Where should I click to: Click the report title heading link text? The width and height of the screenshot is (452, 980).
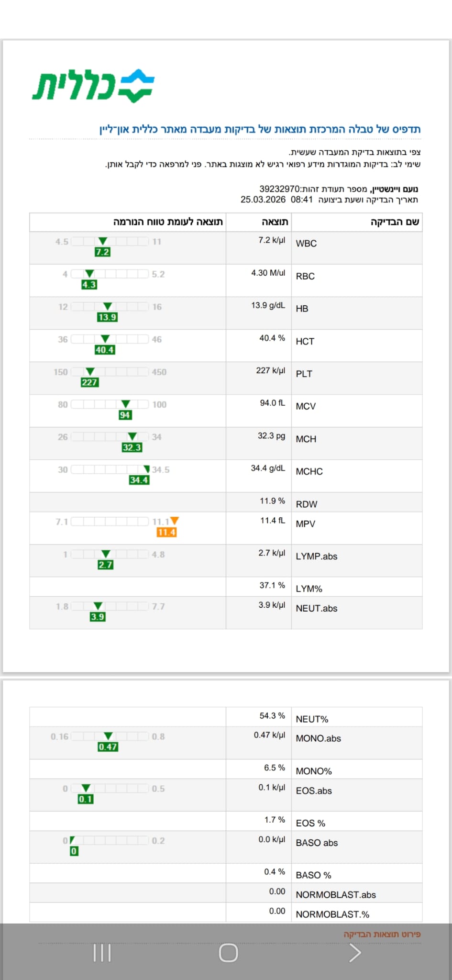pyautogui.click(x=260, y=129)
